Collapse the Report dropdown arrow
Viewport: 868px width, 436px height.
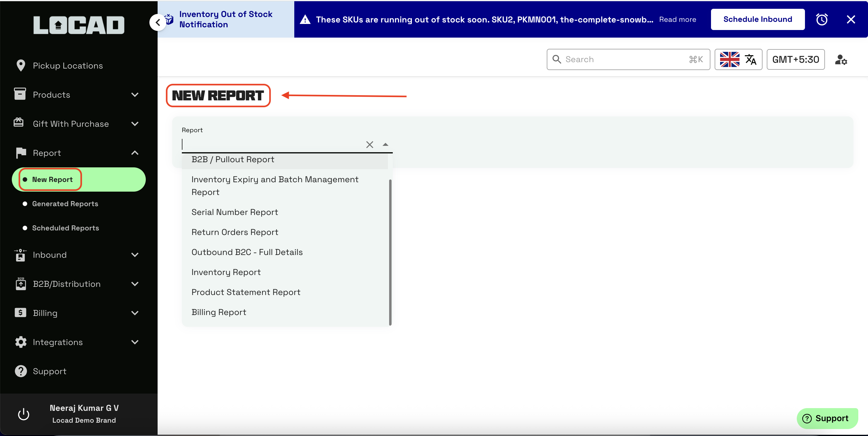pos(385,145)
